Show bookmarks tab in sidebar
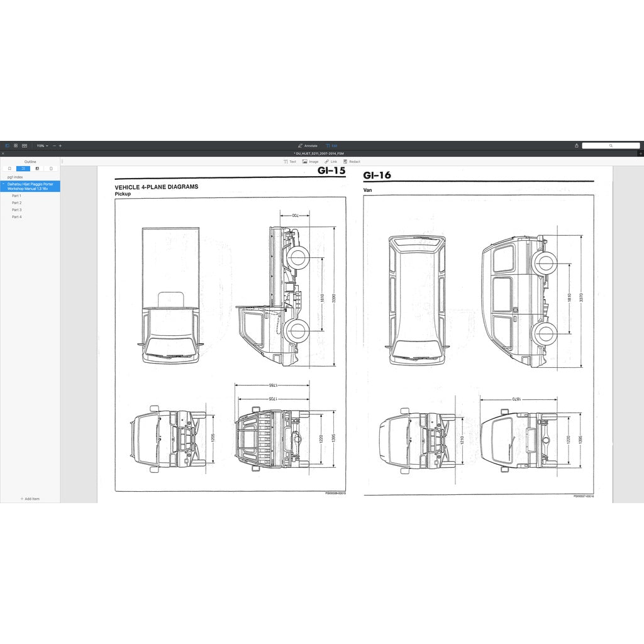644x644 pixels. point(9,169)
